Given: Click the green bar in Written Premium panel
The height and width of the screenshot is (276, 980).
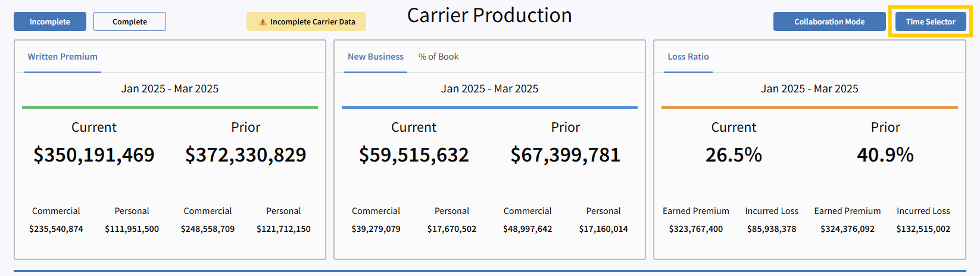Looking at the screenshot, I should (x=170, y=108).
